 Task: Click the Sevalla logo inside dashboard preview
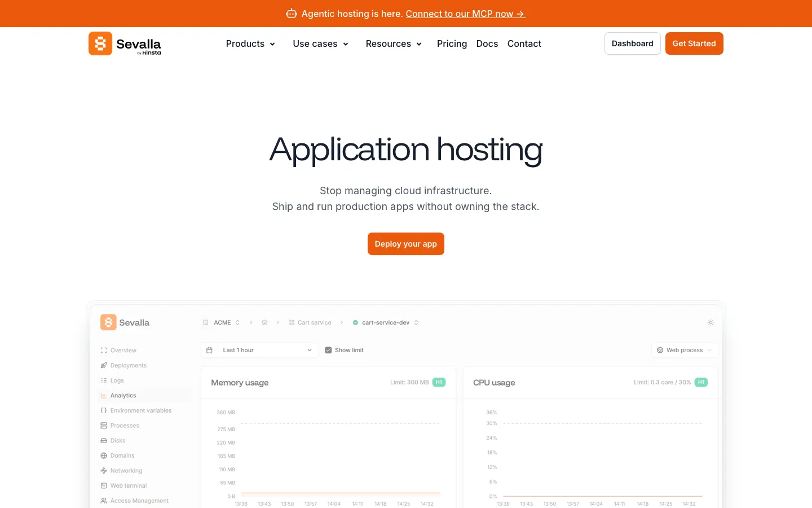point(125,322)
